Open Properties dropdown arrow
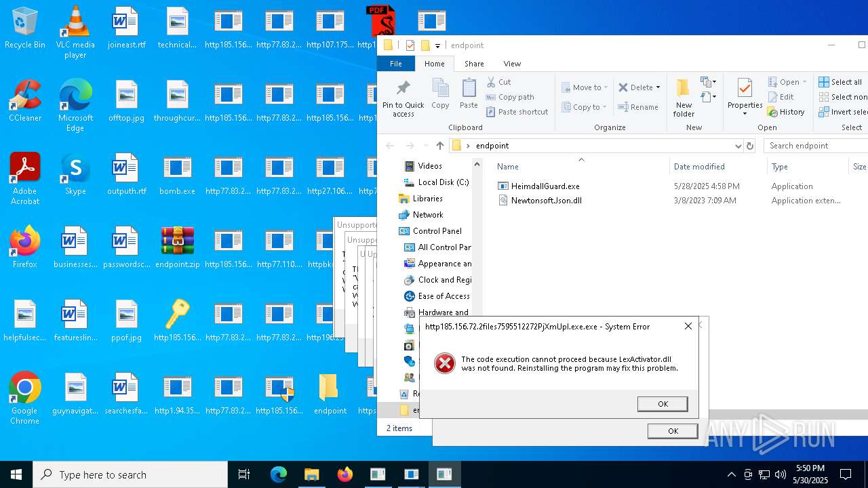868x488 pixels. [x=745, y=114]
